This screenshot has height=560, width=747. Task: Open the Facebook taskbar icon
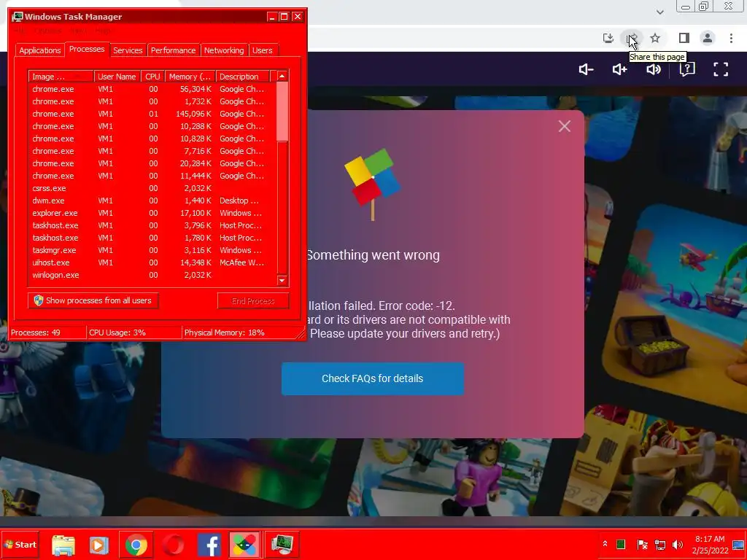(209, 545)
